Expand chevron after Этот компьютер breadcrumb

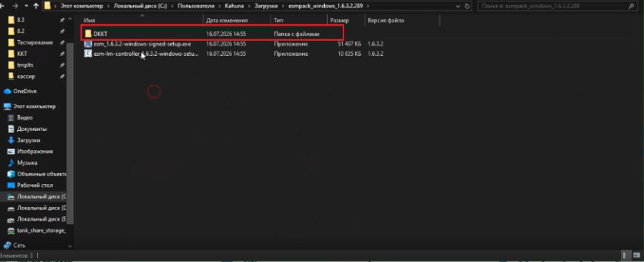point(108,6)
